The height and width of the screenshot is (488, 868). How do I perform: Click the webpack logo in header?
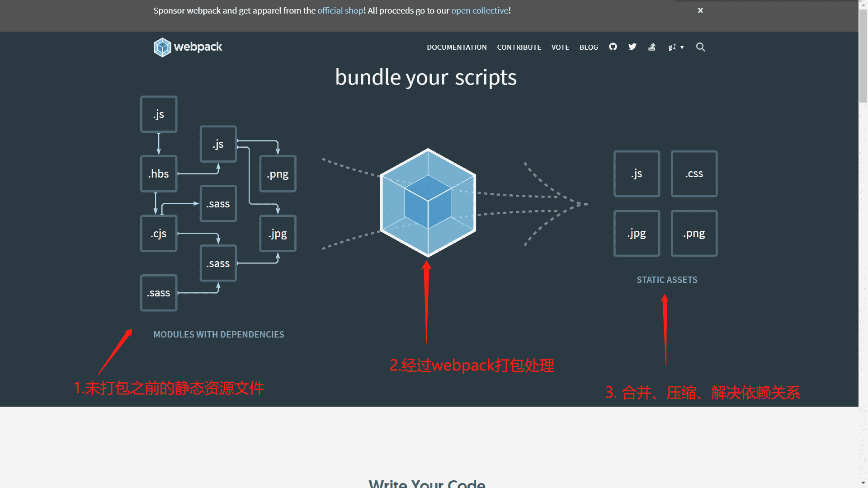188,47
